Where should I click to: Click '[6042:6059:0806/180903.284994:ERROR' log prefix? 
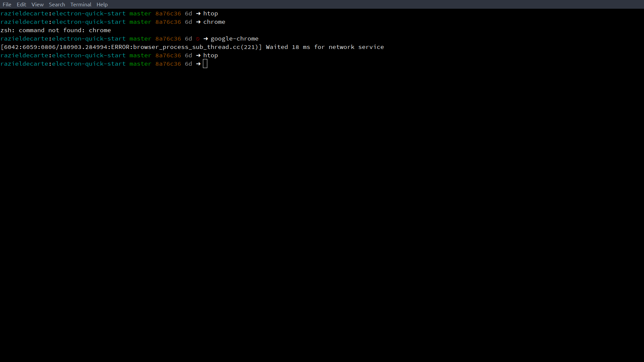pos(65,47)
